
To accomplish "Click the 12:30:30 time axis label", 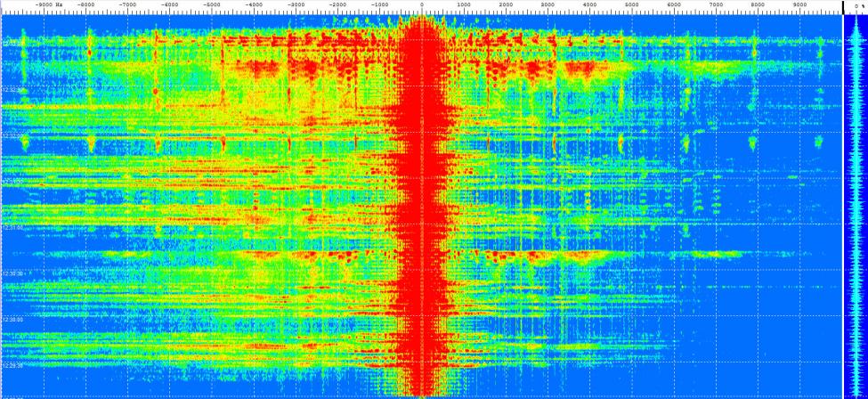I will pyautogui.click(x=12, y=273).
